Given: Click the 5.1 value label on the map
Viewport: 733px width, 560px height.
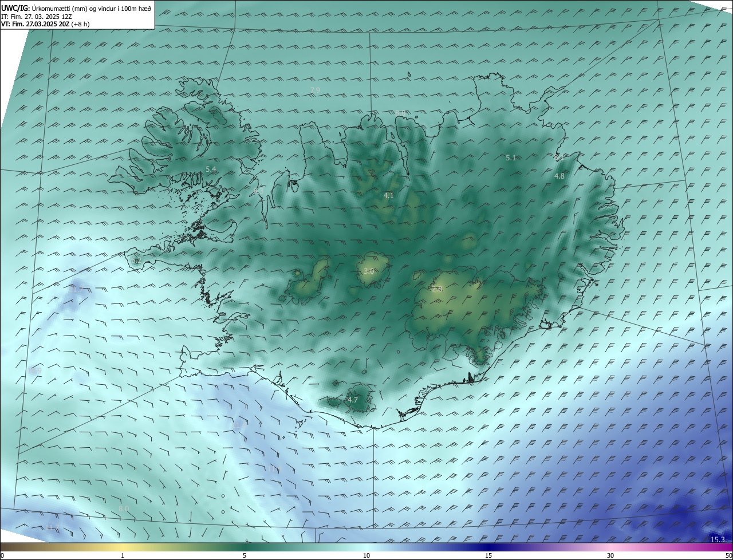Looking at the screenshot, I should [511, 157].
